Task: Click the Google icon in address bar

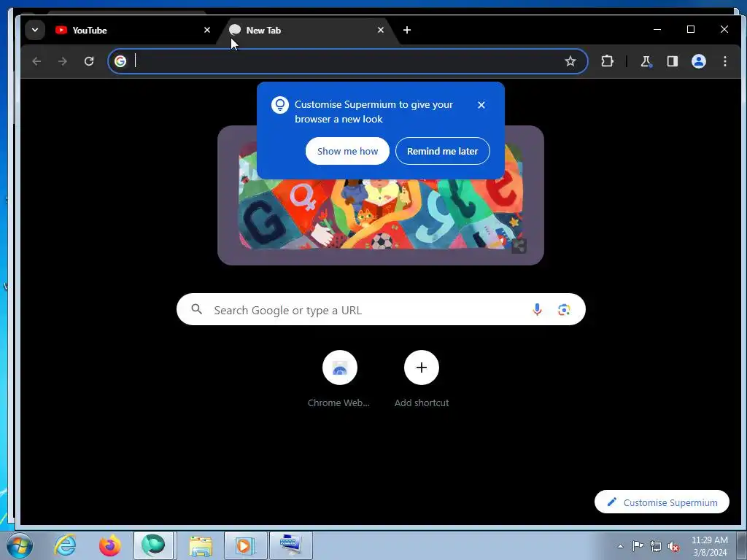Action: pos(120,61)
